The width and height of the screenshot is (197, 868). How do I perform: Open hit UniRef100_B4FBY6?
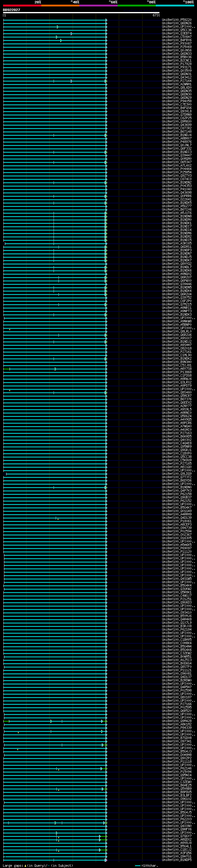(x=177, y=40)
